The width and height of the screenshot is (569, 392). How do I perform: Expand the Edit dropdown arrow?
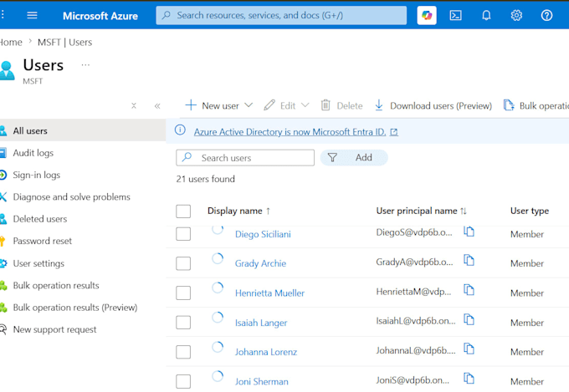(305, 105)
